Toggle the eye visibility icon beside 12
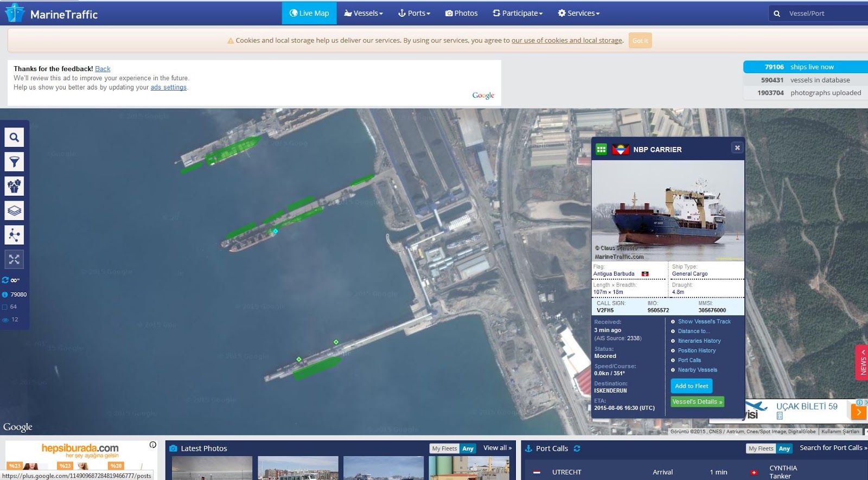 (5, 320)
